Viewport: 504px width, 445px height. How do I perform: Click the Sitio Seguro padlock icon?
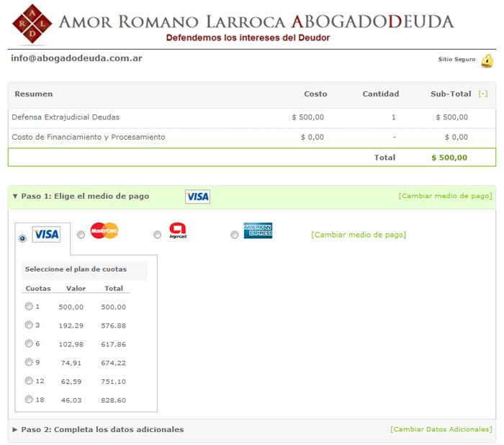coord(487,60)
